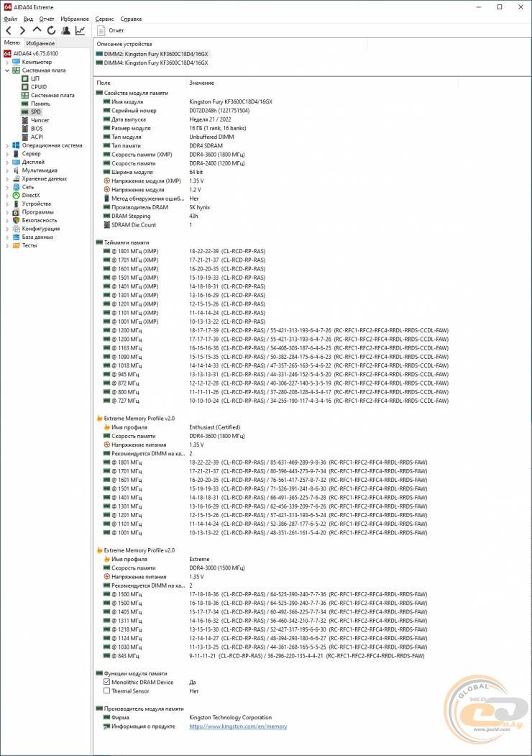Select the Имя профиля Enthusiast (Certified) row
The image size is (532, 756).
click(x=172, y=427)
